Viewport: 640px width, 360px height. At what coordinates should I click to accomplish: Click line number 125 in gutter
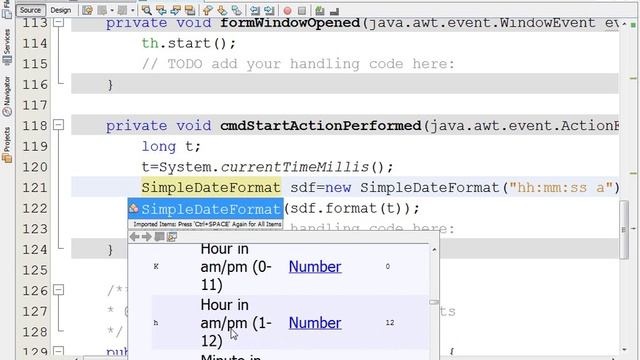point(35,270)
